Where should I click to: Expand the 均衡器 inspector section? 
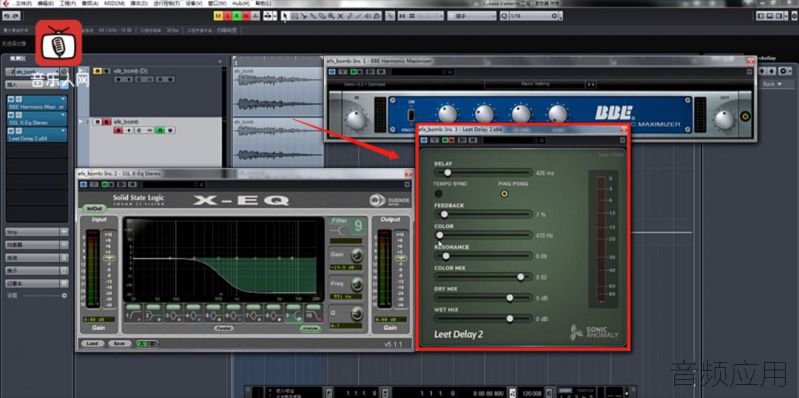37,245
